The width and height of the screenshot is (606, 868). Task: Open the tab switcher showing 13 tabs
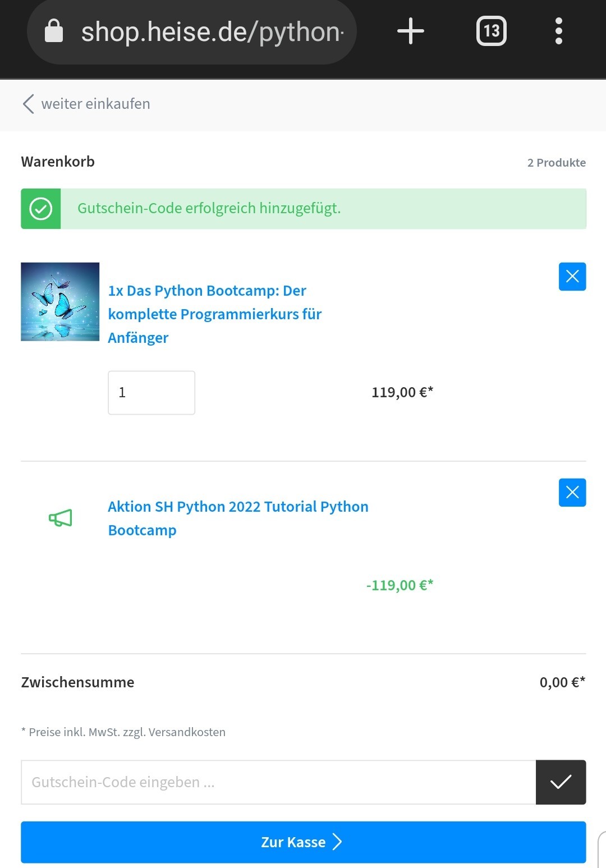(492, 31)
